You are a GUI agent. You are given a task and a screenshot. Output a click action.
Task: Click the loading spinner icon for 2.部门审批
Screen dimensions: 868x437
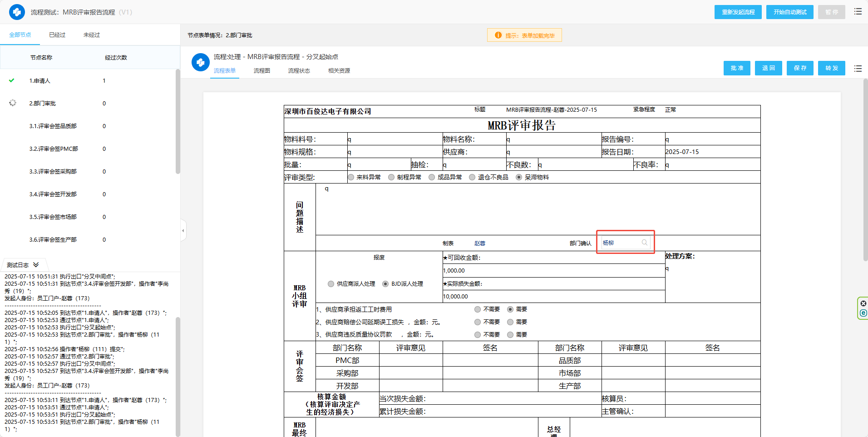[13, 103]
